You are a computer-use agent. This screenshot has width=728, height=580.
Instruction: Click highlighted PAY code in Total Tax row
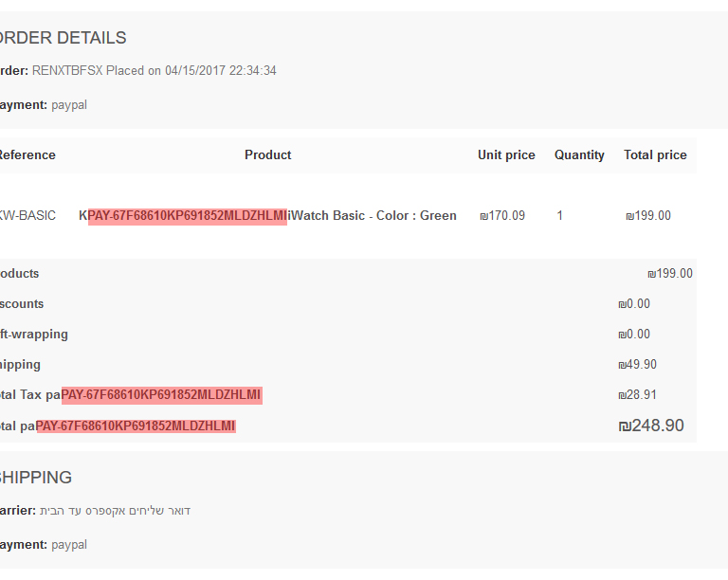coord(161,395)
